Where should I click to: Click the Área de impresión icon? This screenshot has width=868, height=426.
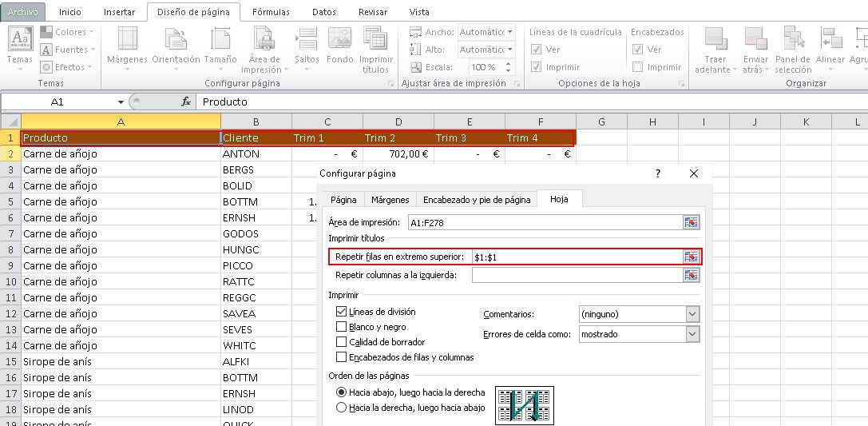coord(264,48)
